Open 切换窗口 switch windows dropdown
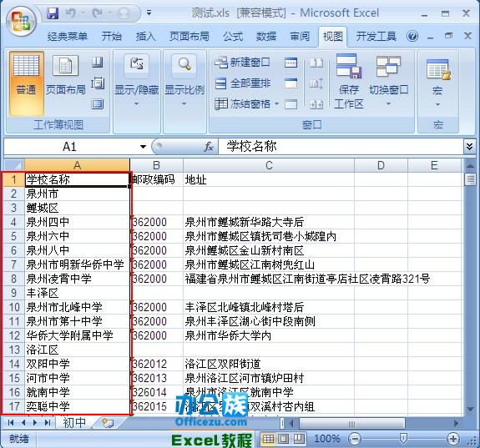Image resolution: width=480 pixels, height=448 pixels. (388, 82)
